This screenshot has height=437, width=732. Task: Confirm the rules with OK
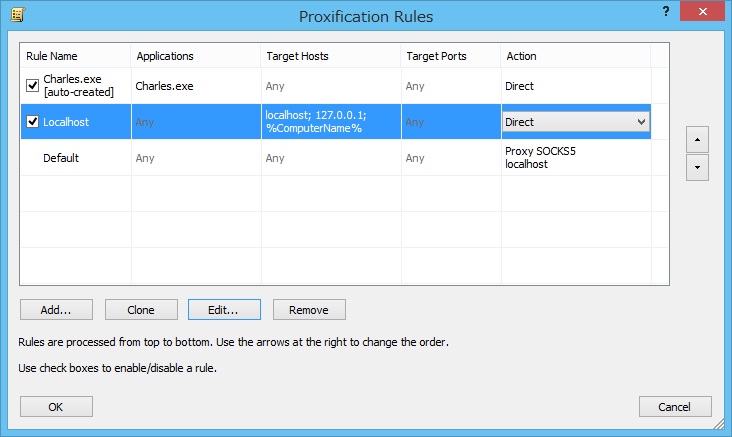point(56,406)
